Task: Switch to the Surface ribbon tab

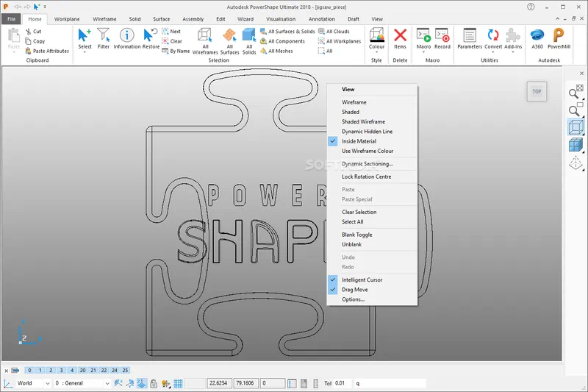Action: point(161,19)
